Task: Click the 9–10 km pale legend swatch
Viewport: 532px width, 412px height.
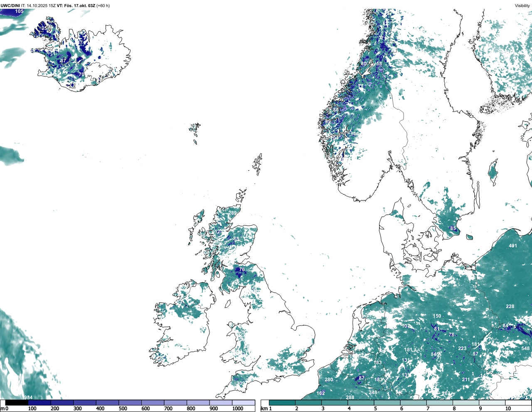Action: [493, 402]
